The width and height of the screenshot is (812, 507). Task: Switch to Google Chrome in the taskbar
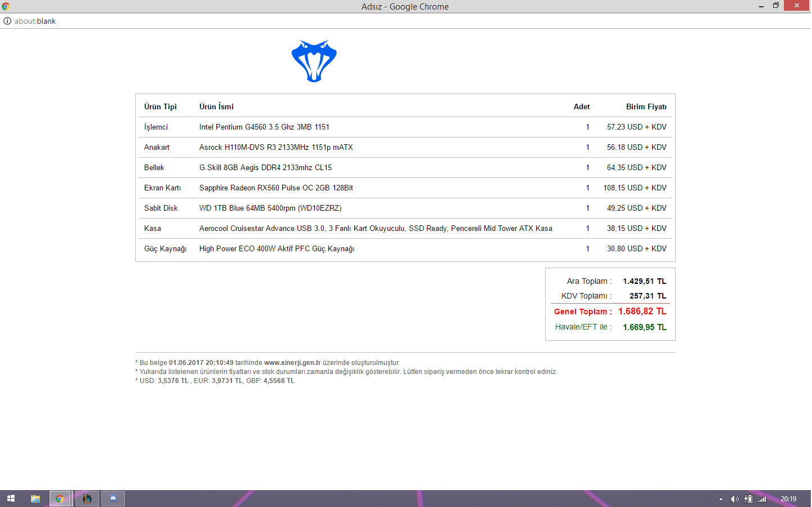[x=60, y=499]
